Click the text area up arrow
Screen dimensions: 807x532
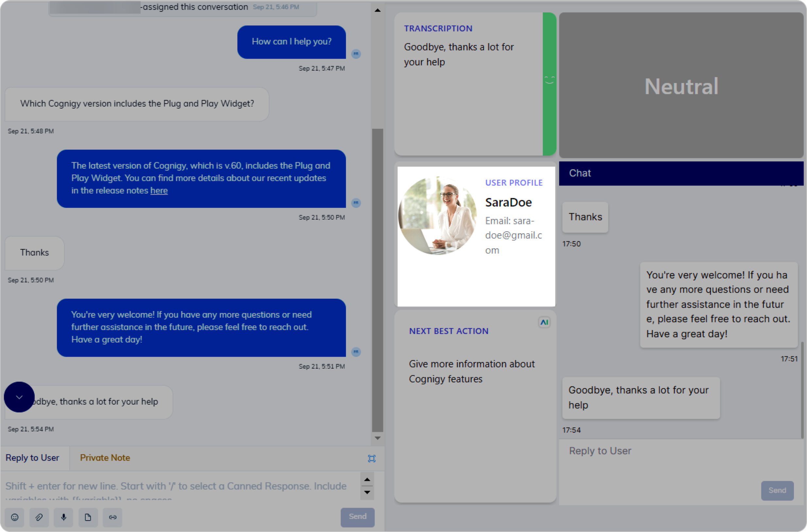tap(367, 479)
